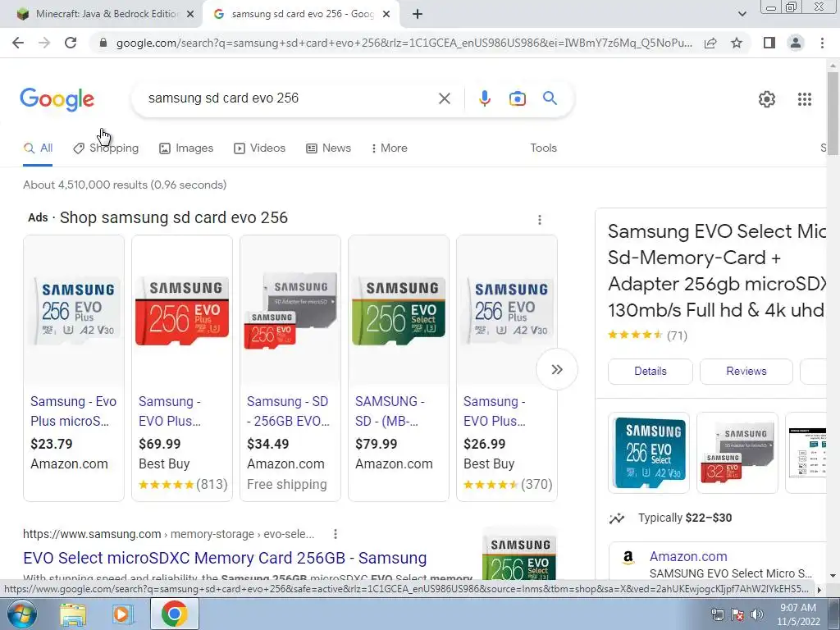Submit search with the magnifier icon
Viewport: 840px width, 630px height.
pos(550,98)
